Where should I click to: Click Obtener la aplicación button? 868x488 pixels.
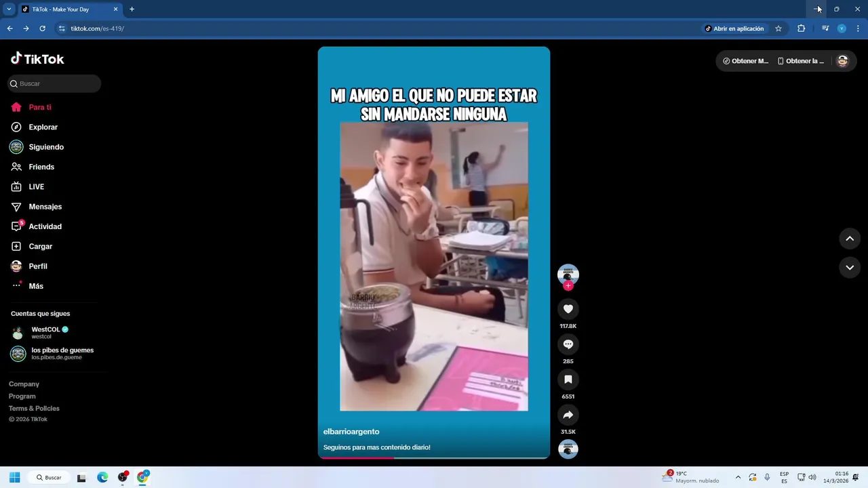[x=801, y=61]
